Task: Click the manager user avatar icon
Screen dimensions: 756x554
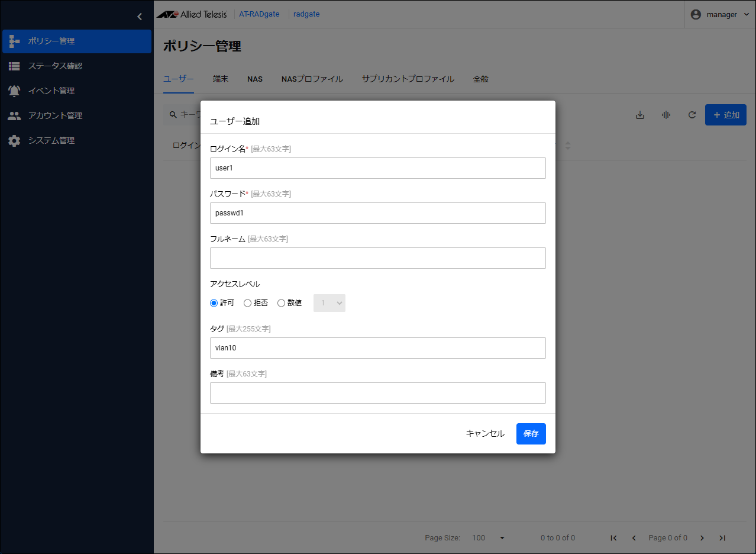Action: coord(696,14)
